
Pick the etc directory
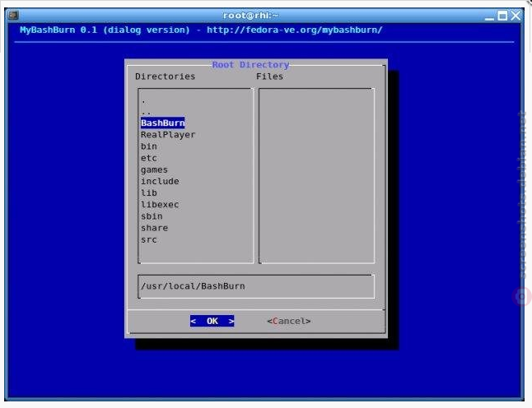(148, 158)
